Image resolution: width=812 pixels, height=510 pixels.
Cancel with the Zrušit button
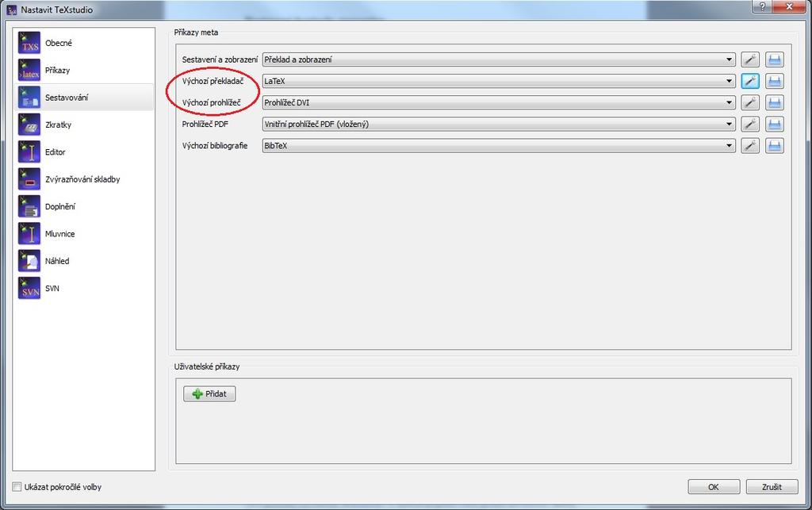[772, 487]
